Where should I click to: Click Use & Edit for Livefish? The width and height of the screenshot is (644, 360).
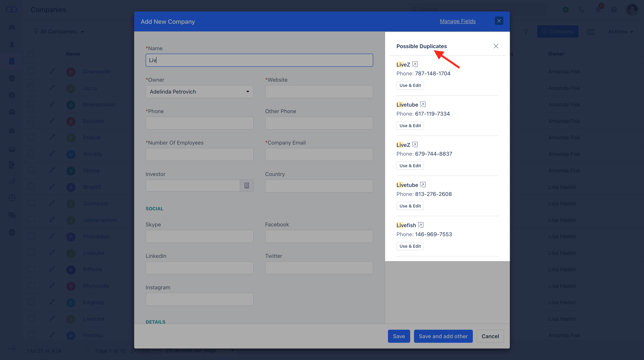point(410,246)
